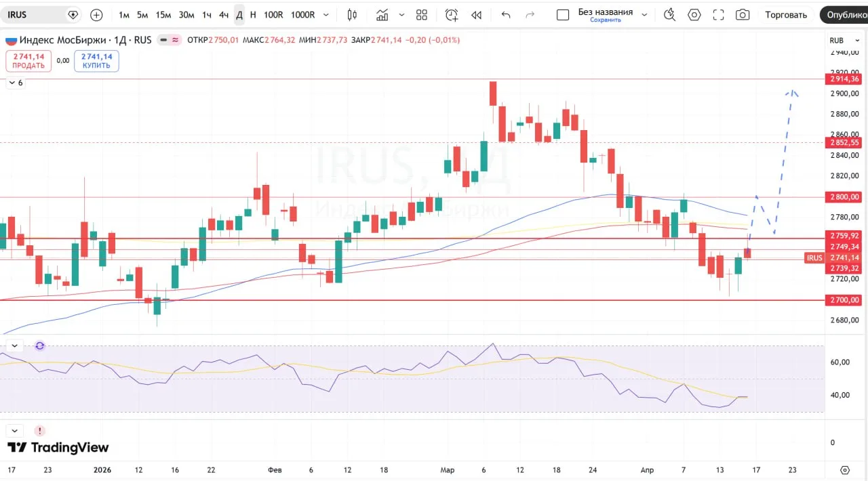This screenshot has width=868, height=481.
Task: Click the ЗАКР 2 741,14 close value
Action: point(377,40)
